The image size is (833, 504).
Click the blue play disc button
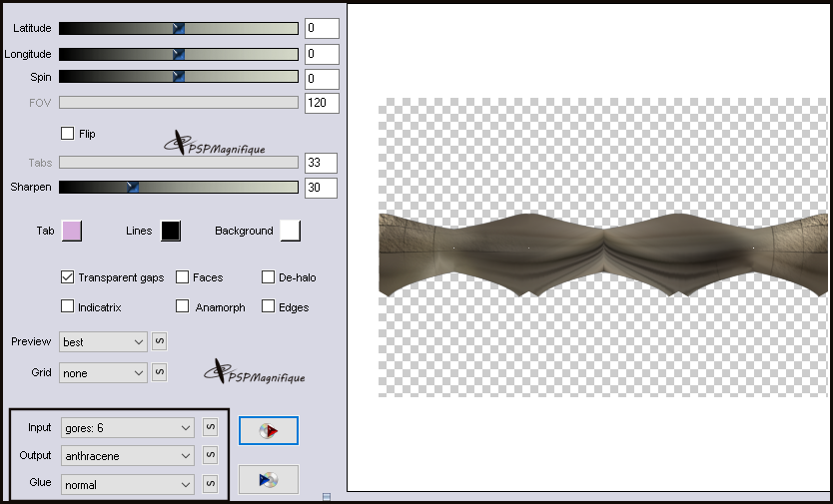point(269,480)
